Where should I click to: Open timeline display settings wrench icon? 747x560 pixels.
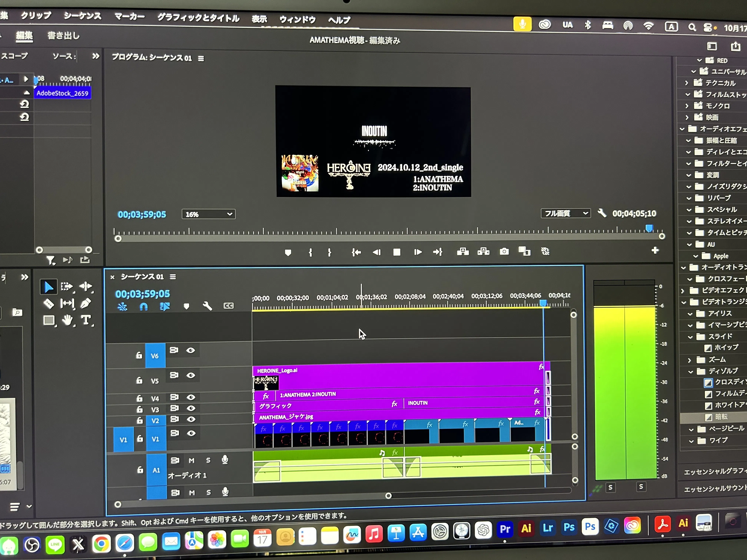[x=207, y=306]
